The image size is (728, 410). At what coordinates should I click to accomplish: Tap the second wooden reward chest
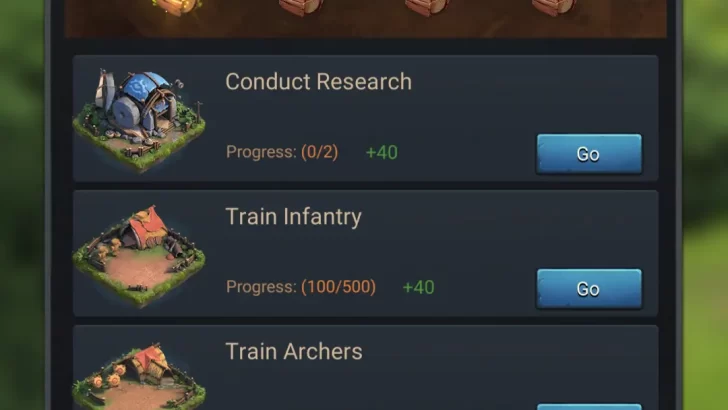tap(301, 7)
